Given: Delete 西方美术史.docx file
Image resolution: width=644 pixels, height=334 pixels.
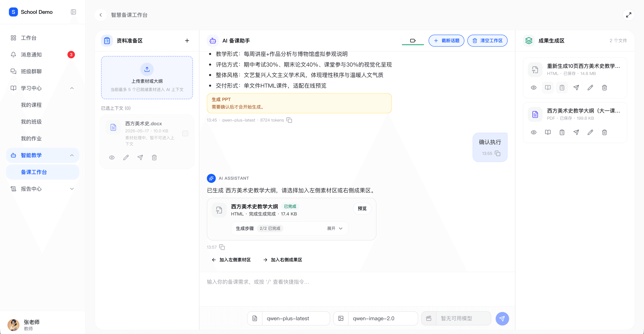Looking at the screenshot, I should tap(154, 157).
